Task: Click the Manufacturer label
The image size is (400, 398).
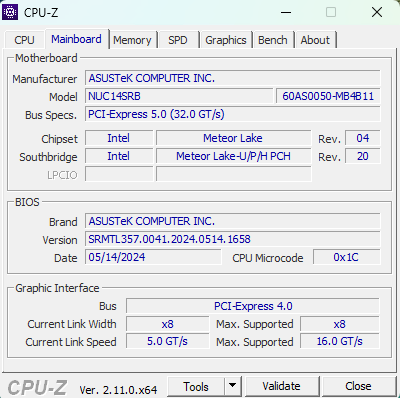Action: click(45, 79)
